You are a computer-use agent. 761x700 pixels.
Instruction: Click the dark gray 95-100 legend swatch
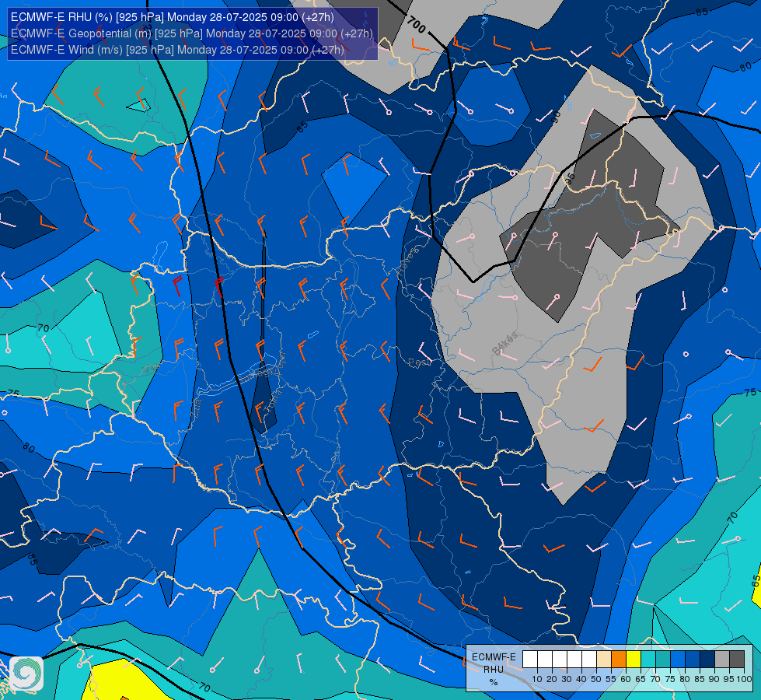[x=737, y=660]
